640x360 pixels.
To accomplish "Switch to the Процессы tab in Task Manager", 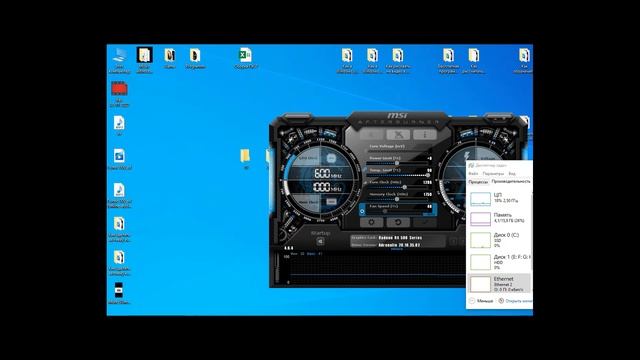I will 478,182.
